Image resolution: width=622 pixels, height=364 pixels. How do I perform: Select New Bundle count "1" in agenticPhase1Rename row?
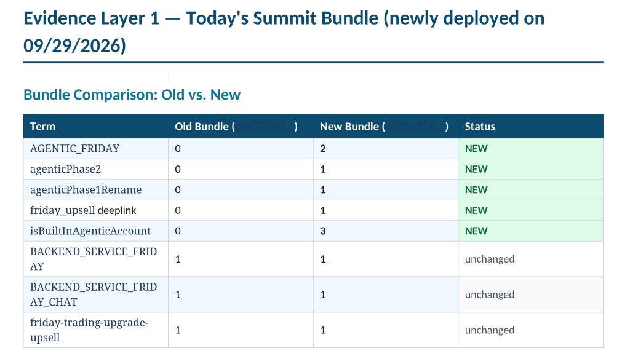[323, 190]
